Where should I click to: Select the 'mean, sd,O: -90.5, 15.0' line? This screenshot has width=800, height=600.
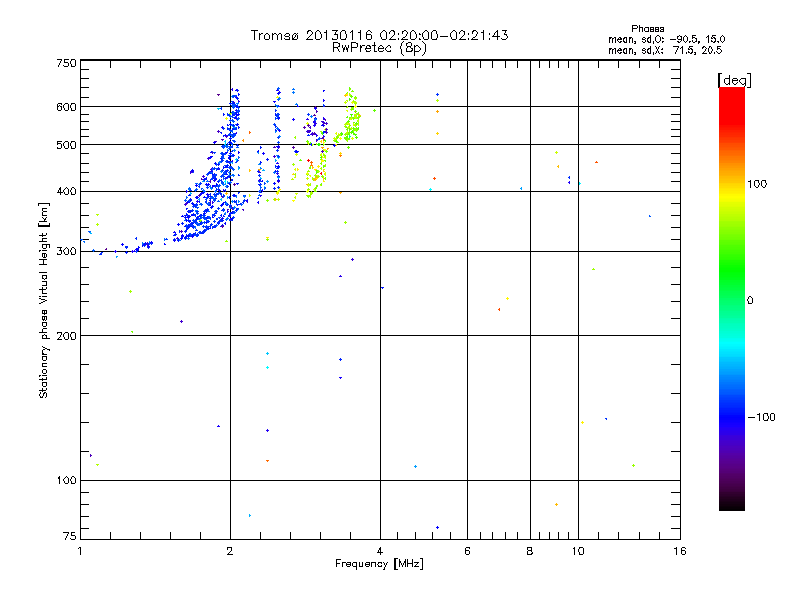[x=666, y=40]
